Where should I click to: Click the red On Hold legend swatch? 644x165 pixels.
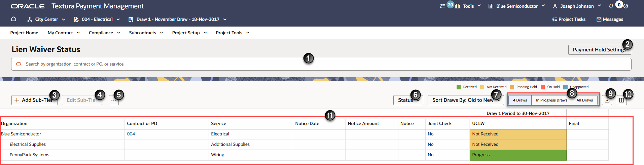[543, 87]
